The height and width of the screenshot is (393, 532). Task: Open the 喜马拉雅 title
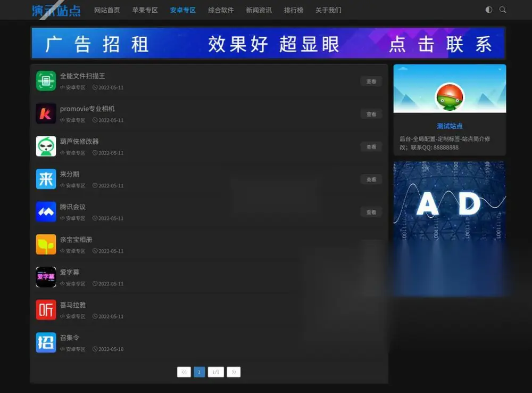[73, 305]
